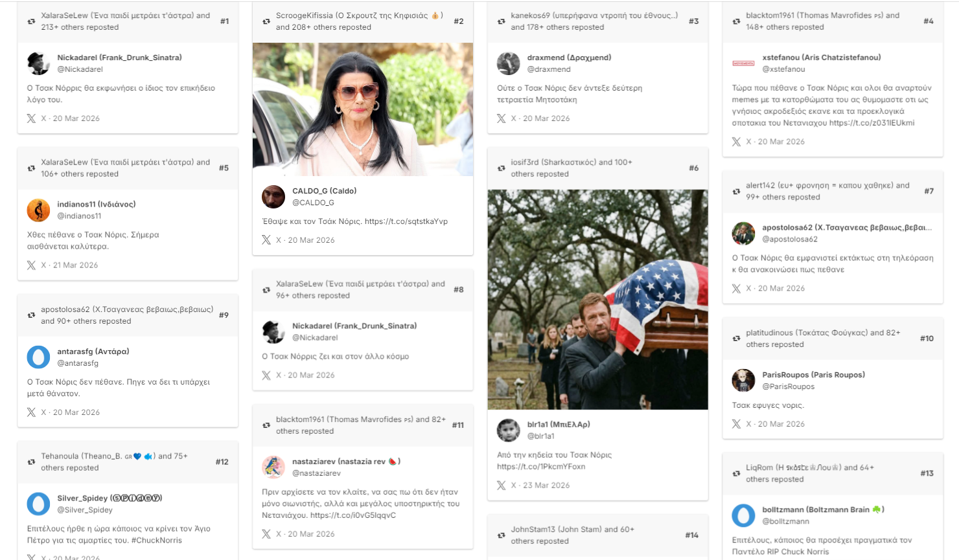959x560 pixels.
Task: Click the antarasfg profile avatar
Action: (x=38, y=357)
